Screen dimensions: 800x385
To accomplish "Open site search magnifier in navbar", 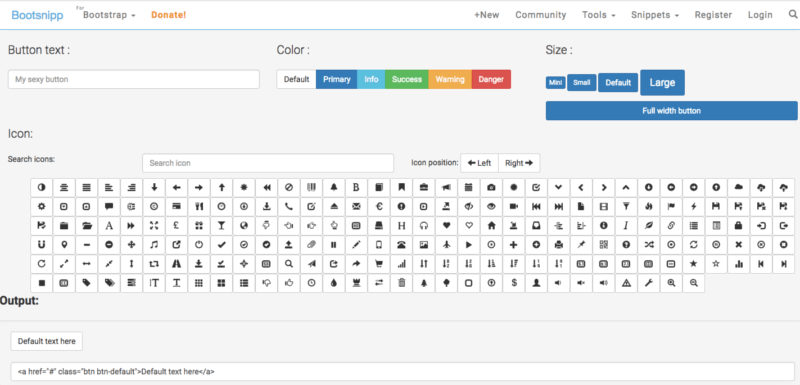I will tap(792, 15).
